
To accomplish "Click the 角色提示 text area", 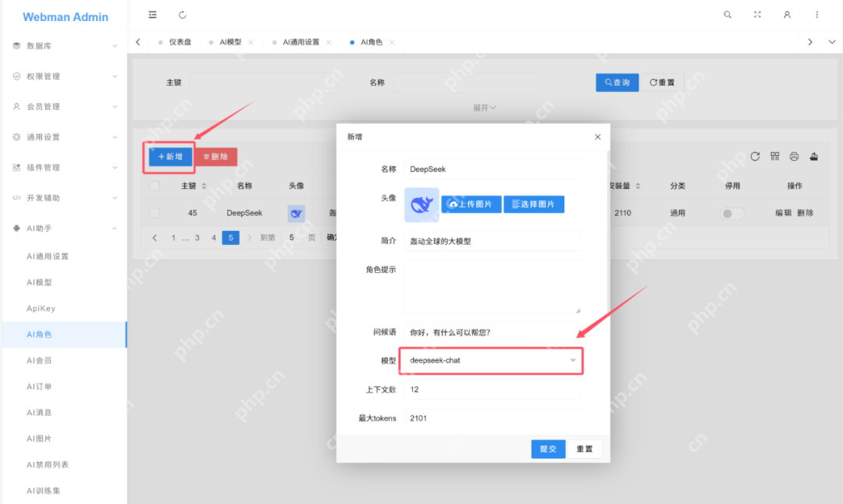I will (x=492, y=286).
